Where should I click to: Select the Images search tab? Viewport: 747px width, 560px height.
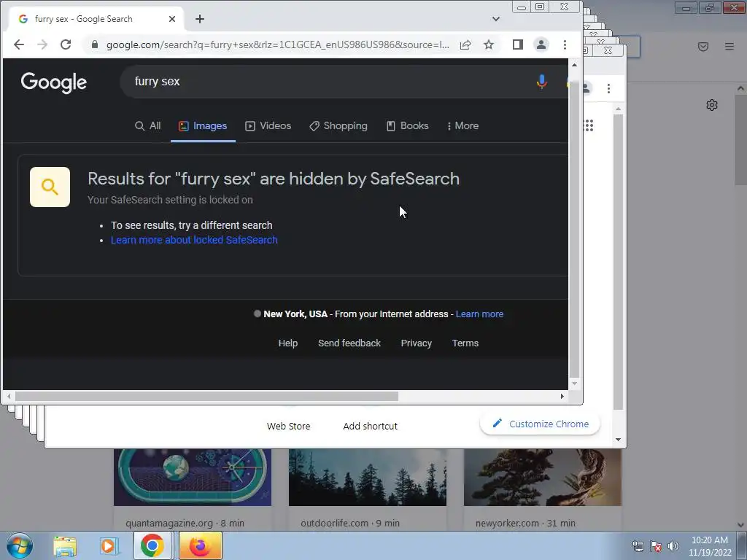pyautogui.click(x=203, y=125)
